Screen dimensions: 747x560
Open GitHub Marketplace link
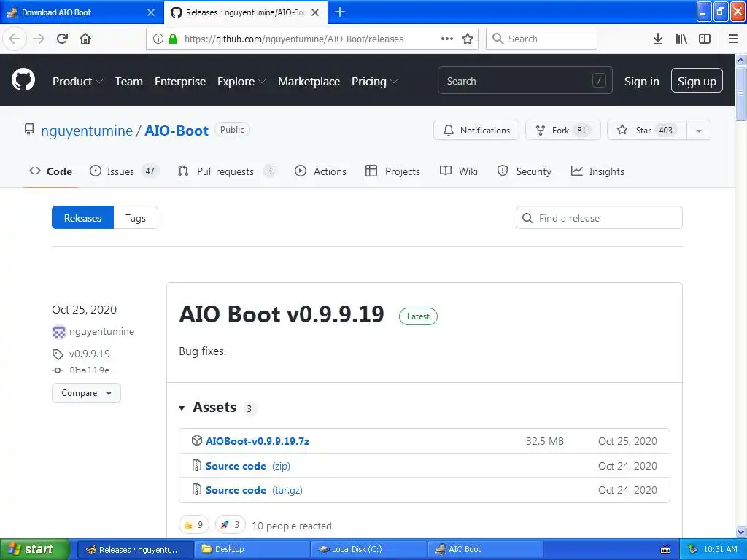pyautogui.click(x=309, y=82)
